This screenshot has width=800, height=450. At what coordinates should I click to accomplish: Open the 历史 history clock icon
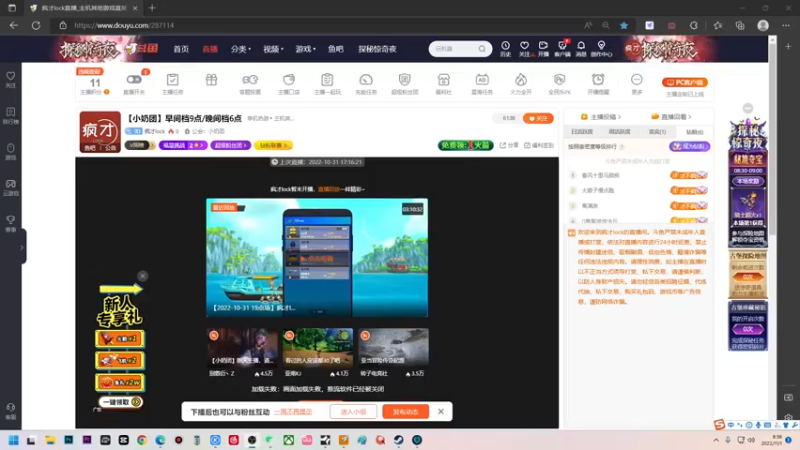coord(505,46)
